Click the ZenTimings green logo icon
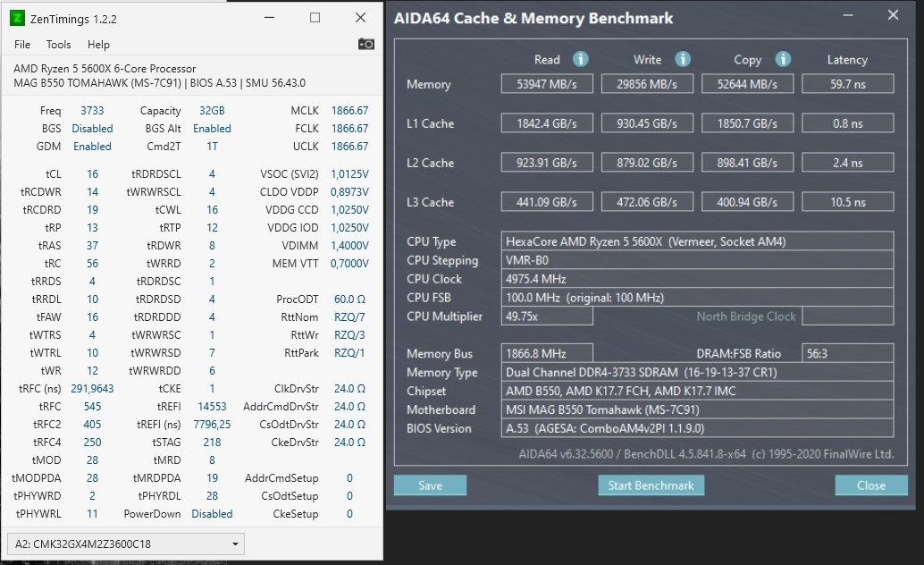Image resolution: width=924 pixels, height=565 pixels. [18, 18]
